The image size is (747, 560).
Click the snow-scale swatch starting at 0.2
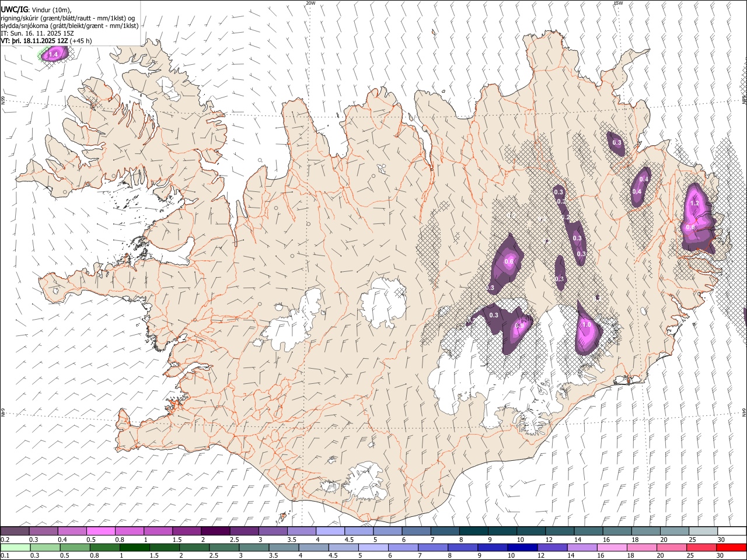15,531
